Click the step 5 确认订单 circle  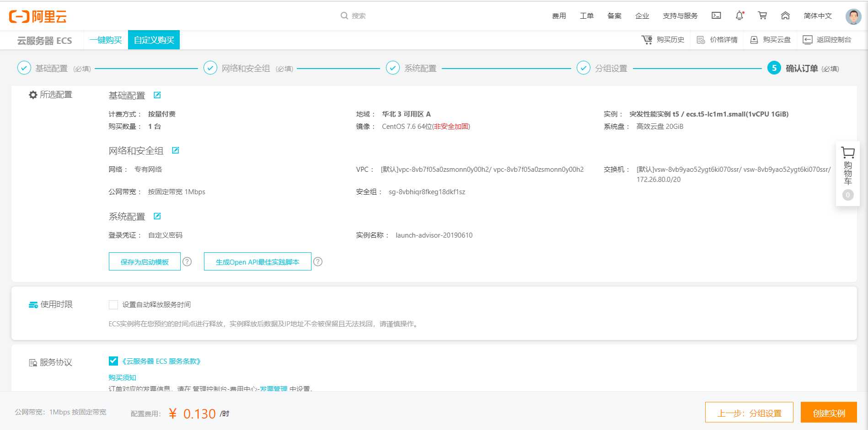(x=774, y=68)
